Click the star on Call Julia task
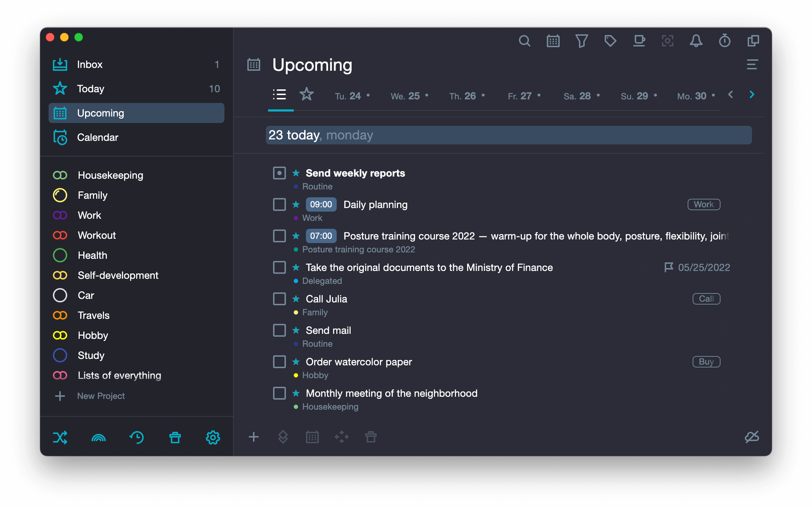Image resolution: width=812 pixels, height=509 pixels. point(296,299)
